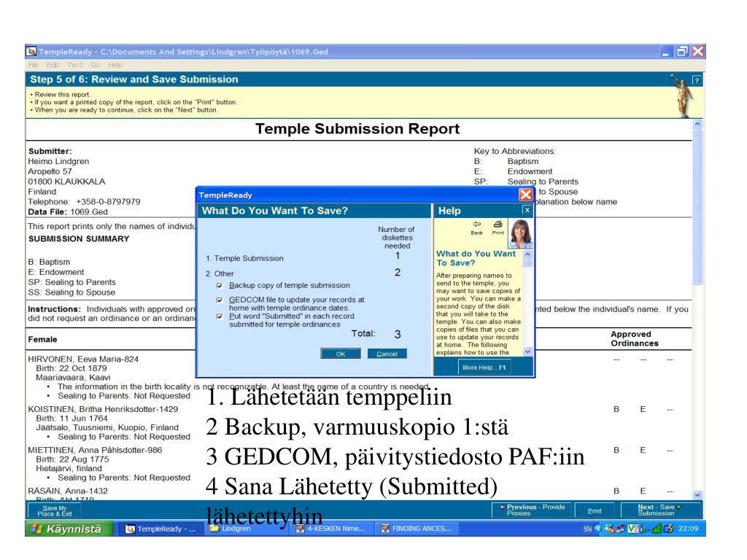
Task: Click the Approved Ordinances column header
Action: click(x=635, y=338)
